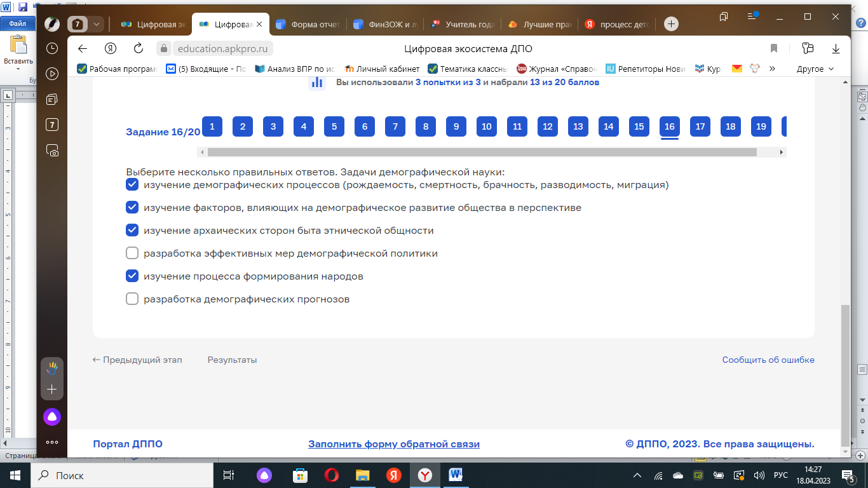Open the three-dots sidebar menu
This screenshot has width=868, height=488.
point(52,442)
